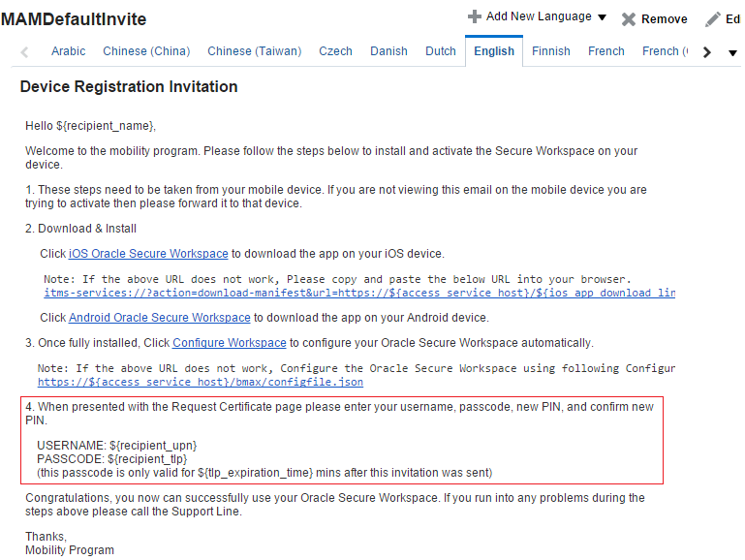
Task: Open Android Oracle Secure Workspace link
Action: 159,317
